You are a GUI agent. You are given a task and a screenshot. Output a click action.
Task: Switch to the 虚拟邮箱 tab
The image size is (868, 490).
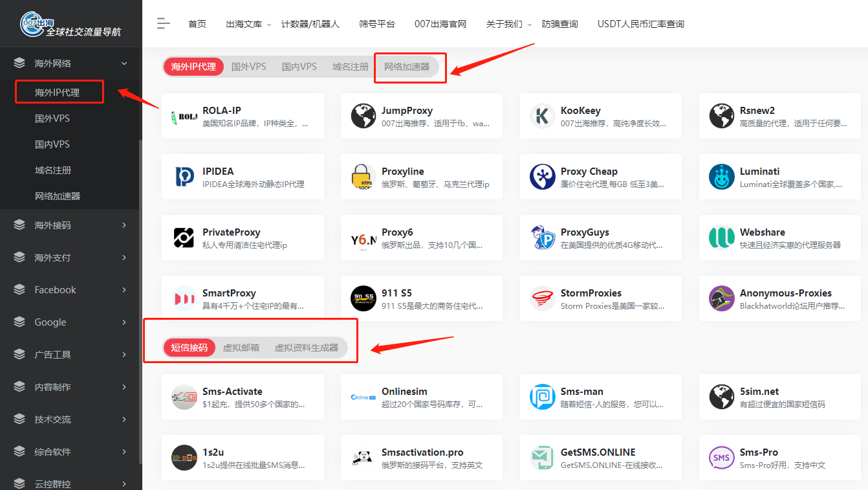pos(241,348)
